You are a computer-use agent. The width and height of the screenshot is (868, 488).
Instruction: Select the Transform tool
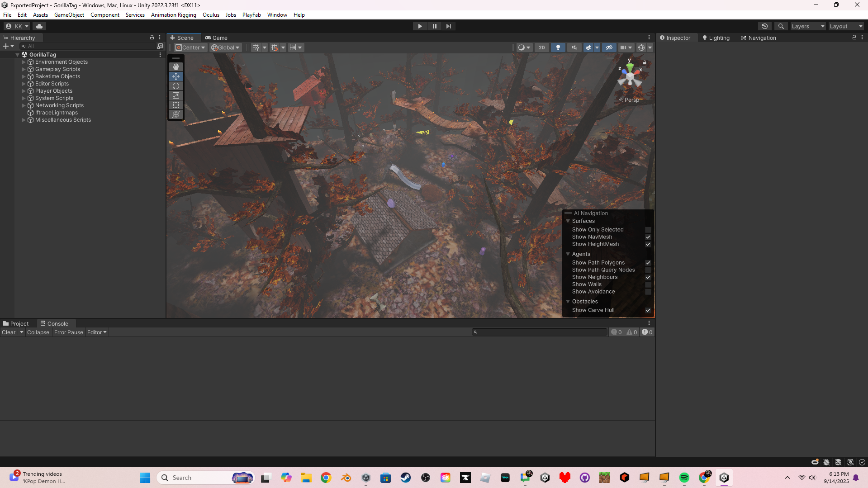tap(176, 114)
